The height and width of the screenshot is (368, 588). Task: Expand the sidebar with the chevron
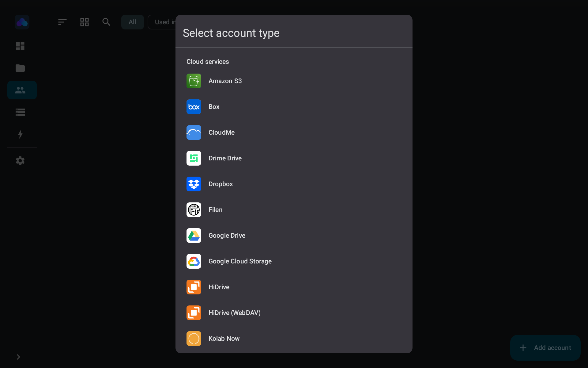coord(18,357)
